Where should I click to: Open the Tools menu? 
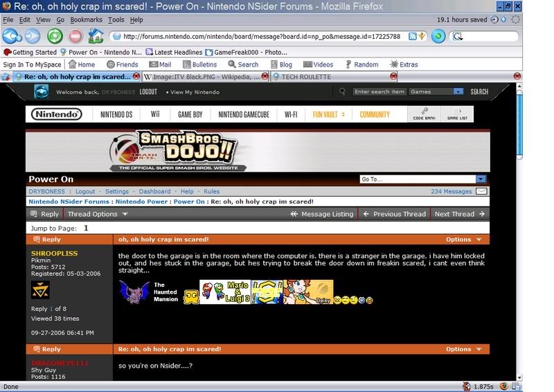point(116,20)
